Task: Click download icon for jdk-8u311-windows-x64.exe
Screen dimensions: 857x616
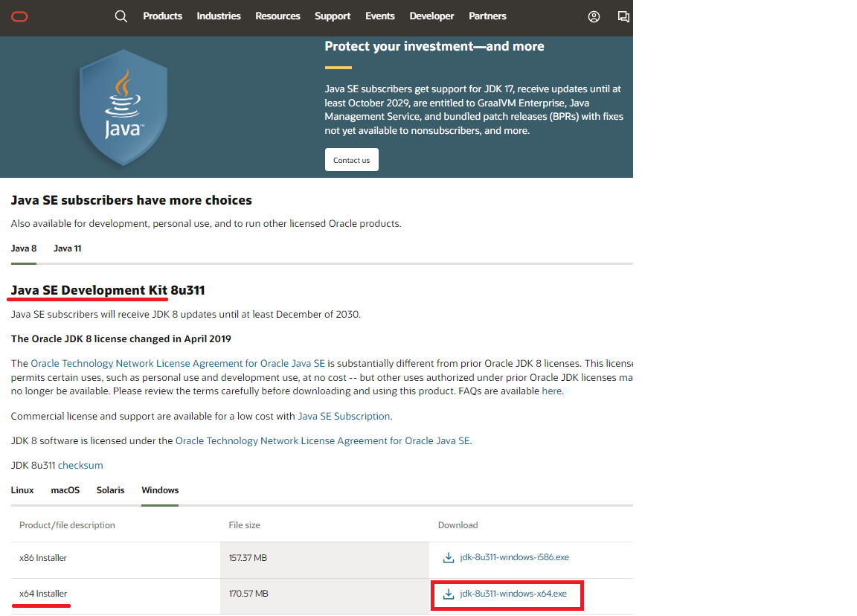Action: tap(448, 594)
